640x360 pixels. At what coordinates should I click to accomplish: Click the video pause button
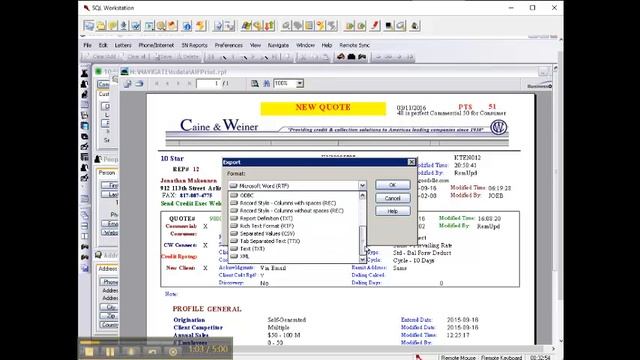coord(110,352)
